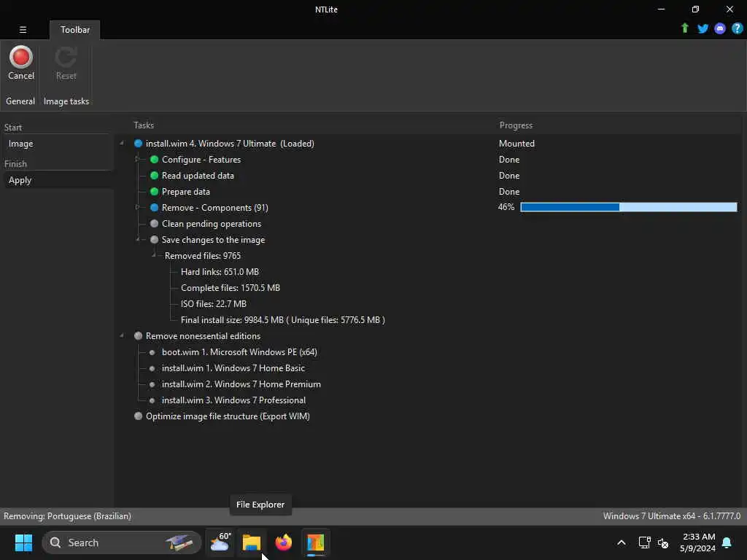Click the grey dot beside Clean pending operations
The width and height of the screenshot is (747, 560).
(x=154, y=224)
